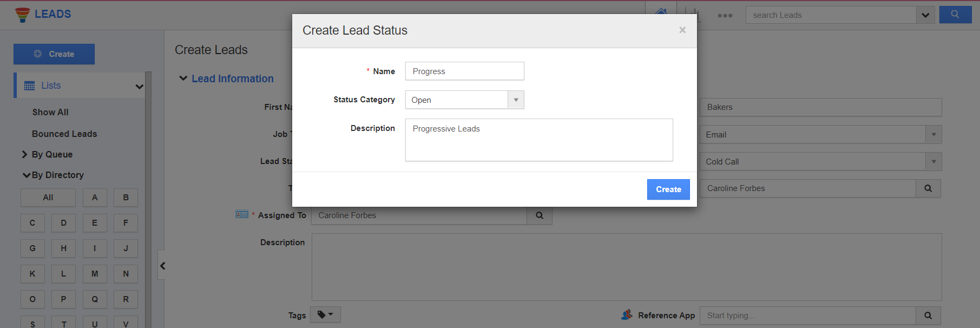Open the Status Category dropdown
Viewport: 980px width, 328px height.
(516, 100)
